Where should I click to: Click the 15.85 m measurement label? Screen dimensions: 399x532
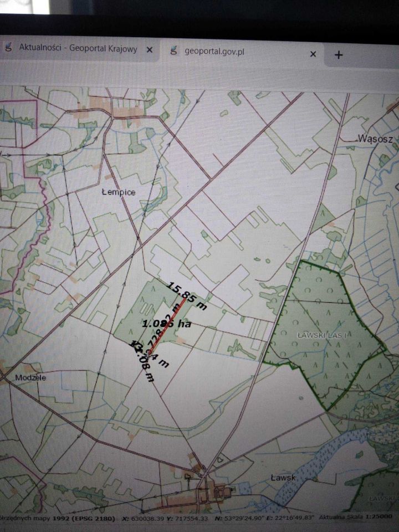point(187,296)
